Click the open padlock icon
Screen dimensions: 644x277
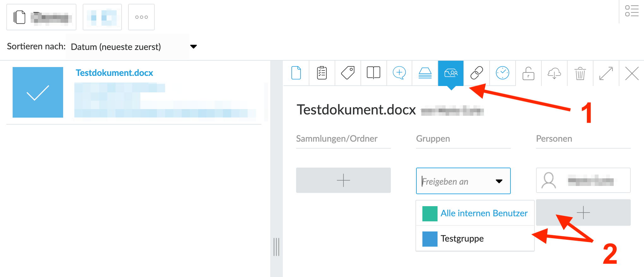[528, 73]
